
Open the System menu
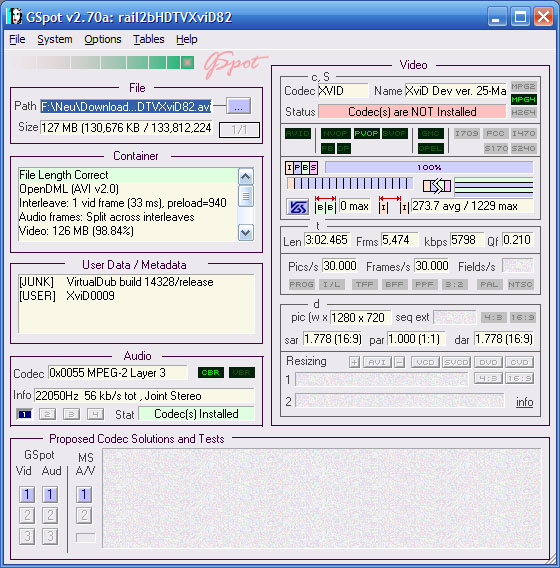click(x=55, y=39)
